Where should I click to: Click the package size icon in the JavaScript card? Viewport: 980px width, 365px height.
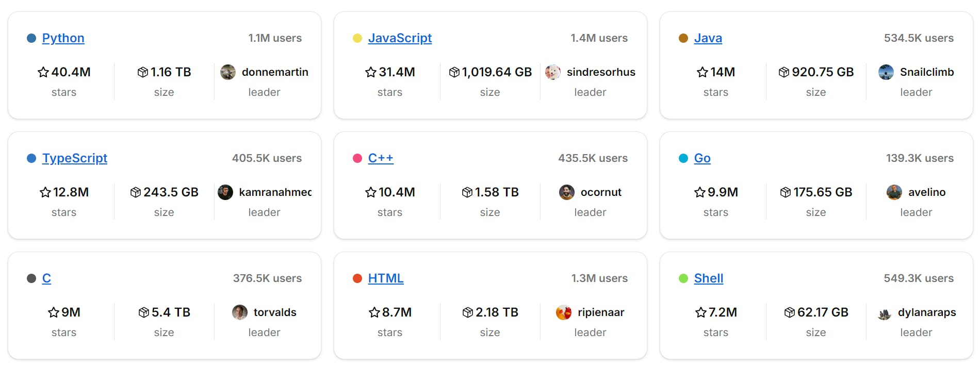pos(454,72)
